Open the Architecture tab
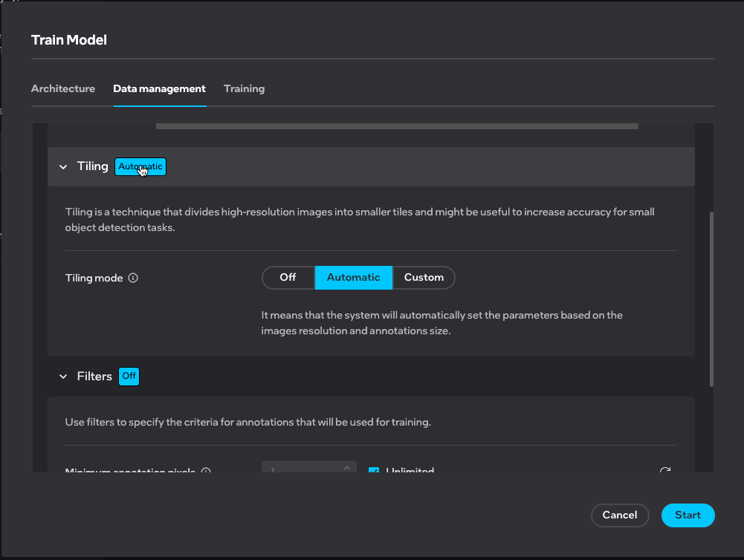 tap(63, 89)
